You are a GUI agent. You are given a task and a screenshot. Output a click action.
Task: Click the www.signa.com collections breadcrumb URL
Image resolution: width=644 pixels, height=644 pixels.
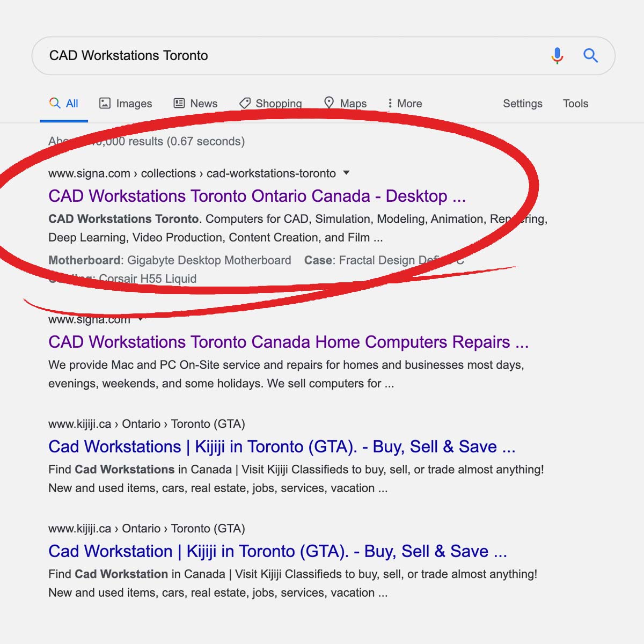click(192, 173)
